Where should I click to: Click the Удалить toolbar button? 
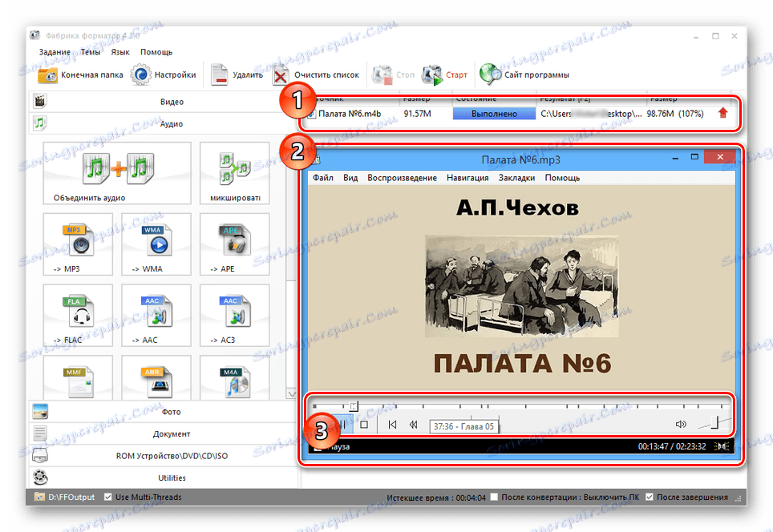[237, 75]
